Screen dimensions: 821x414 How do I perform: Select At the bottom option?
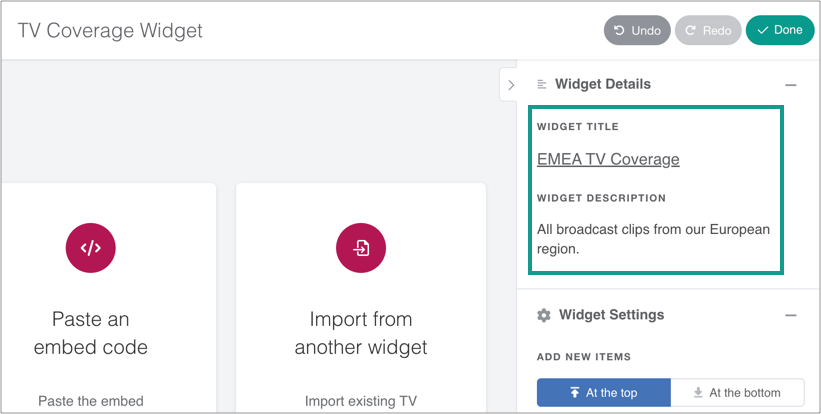(x=737, y=393)
